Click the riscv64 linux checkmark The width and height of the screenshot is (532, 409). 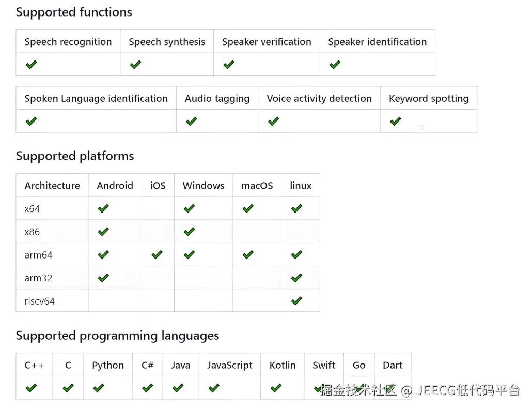(x=296, y=301)
